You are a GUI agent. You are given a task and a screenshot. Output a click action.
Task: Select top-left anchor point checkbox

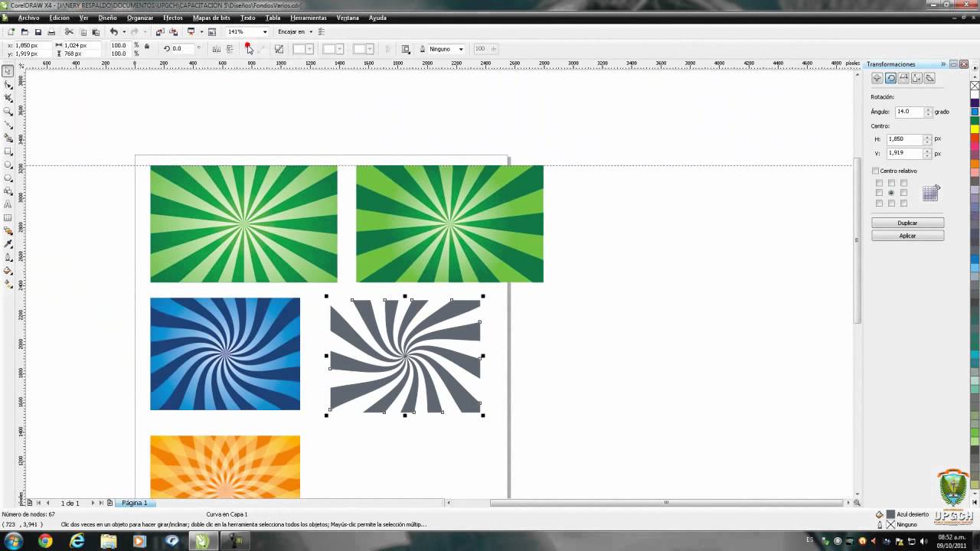pyautogui.click(x=879, y=183)
